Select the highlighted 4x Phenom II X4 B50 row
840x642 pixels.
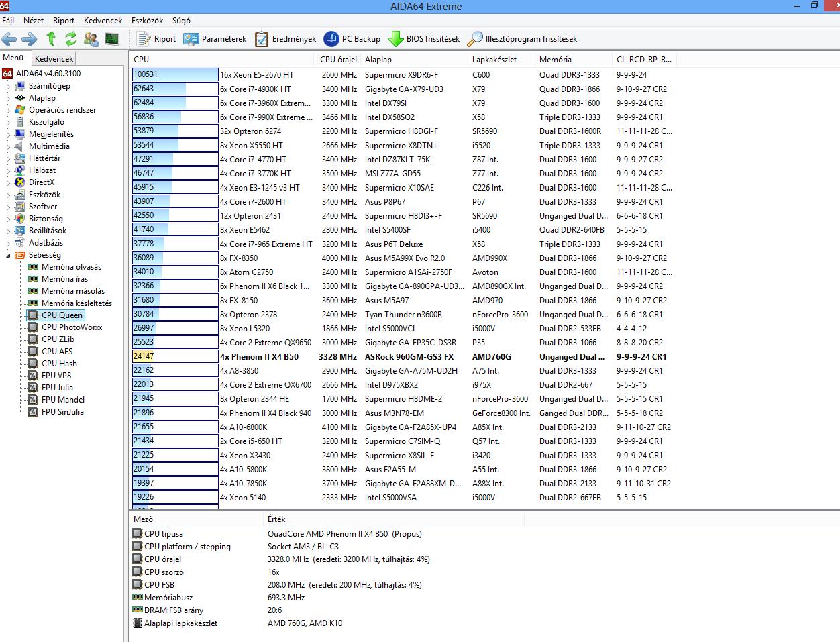[403, 357]
